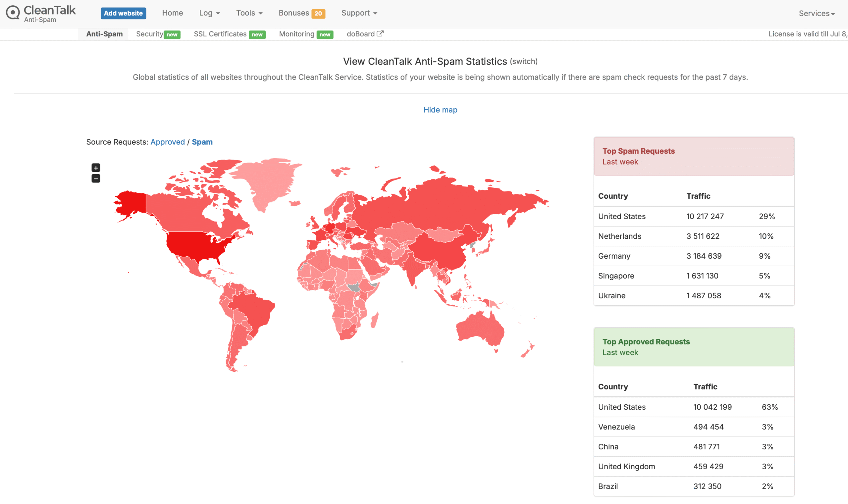Click traffic value 10 217 247
Screen dimensions: 848x504
pos(705,216)
